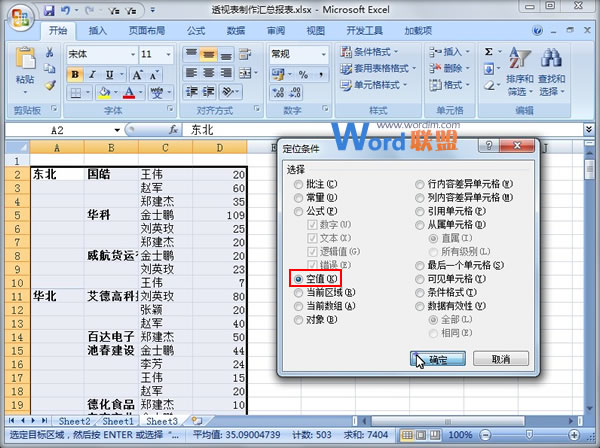Viewport: 600px width, 448px height.
Task: Toggle bold formatting
Action: (x=75, y=75)
